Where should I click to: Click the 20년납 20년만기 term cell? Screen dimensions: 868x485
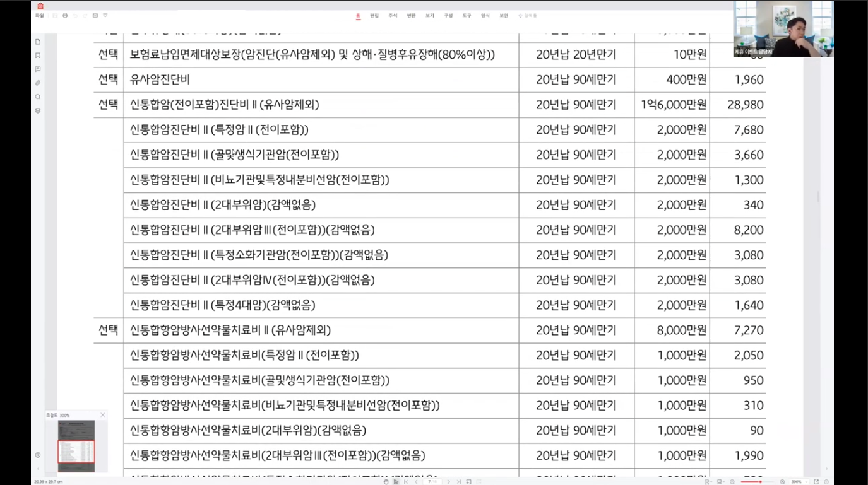[576, 55]
